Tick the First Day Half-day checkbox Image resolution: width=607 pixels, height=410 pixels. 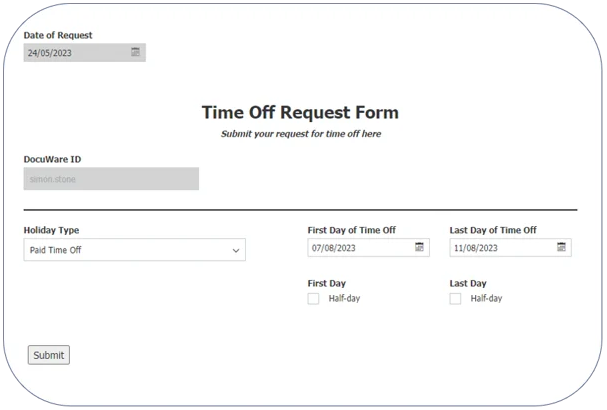click(314, 298)
